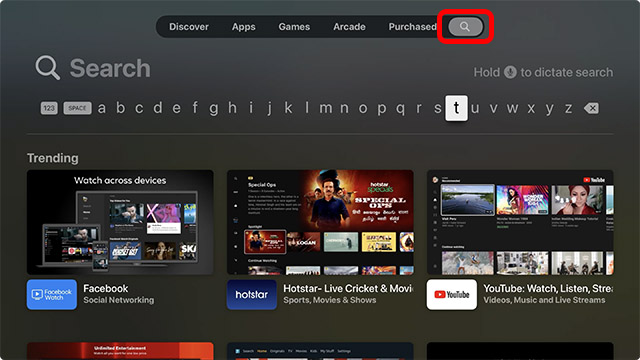The width and height of the screenshot is (640, 360).
Task: Open the Unlimited Entertainment app preview
Action: 120,351
